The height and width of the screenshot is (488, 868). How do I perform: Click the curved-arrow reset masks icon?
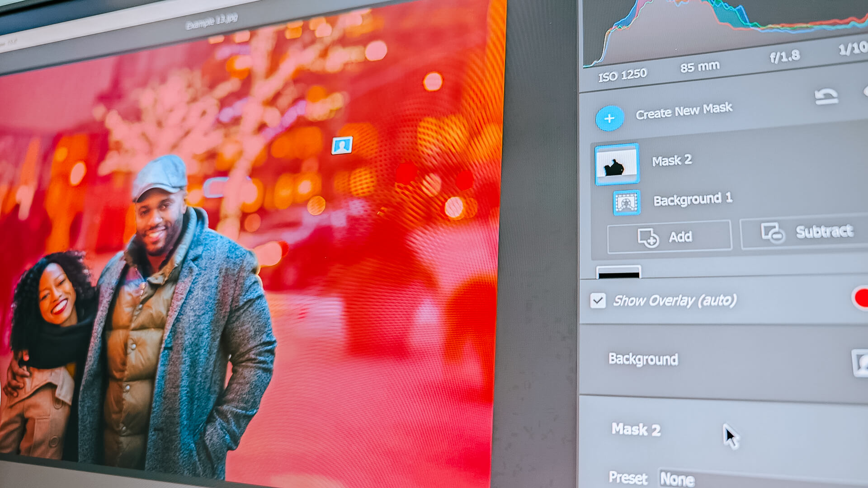coord(826,97)
